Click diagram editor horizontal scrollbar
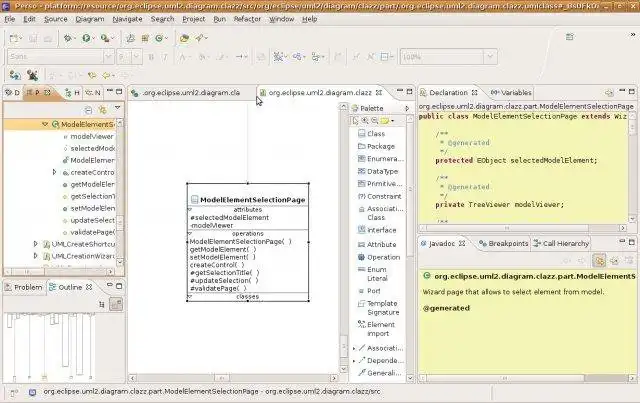 (233, 378)
